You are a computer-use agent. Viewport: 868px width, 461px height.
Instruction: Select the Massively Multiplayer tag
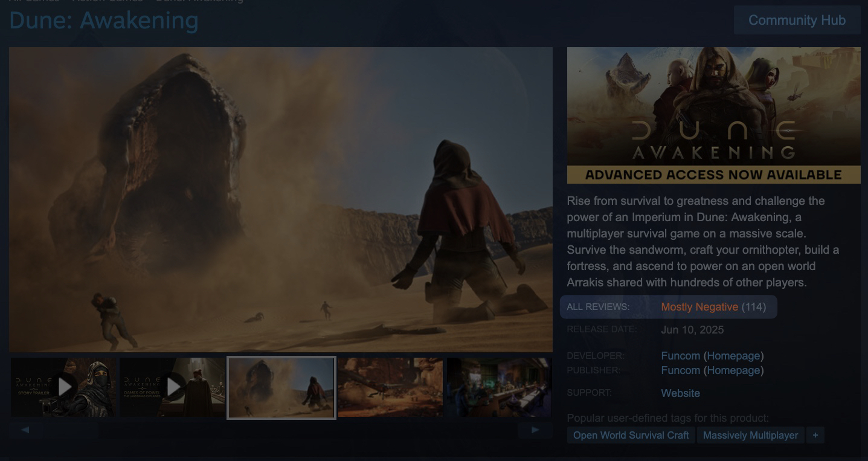(x=750, y=435)
